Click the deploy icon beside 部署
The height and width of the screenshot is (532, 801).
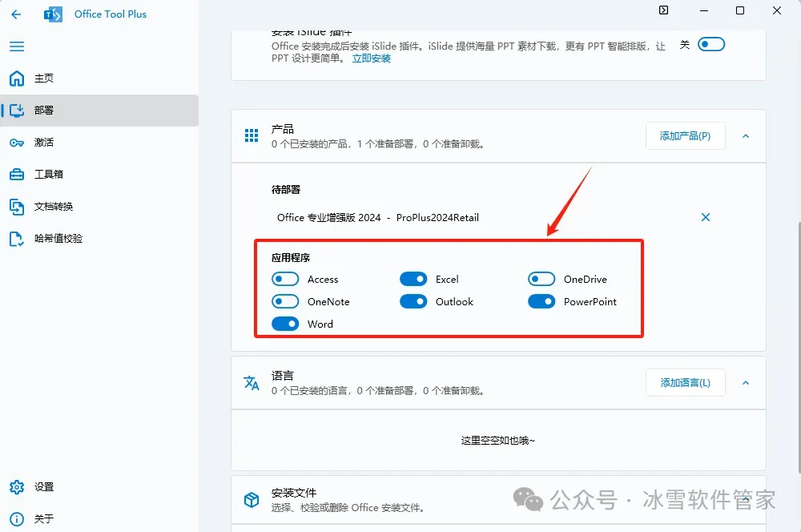[x=17, y=111]
